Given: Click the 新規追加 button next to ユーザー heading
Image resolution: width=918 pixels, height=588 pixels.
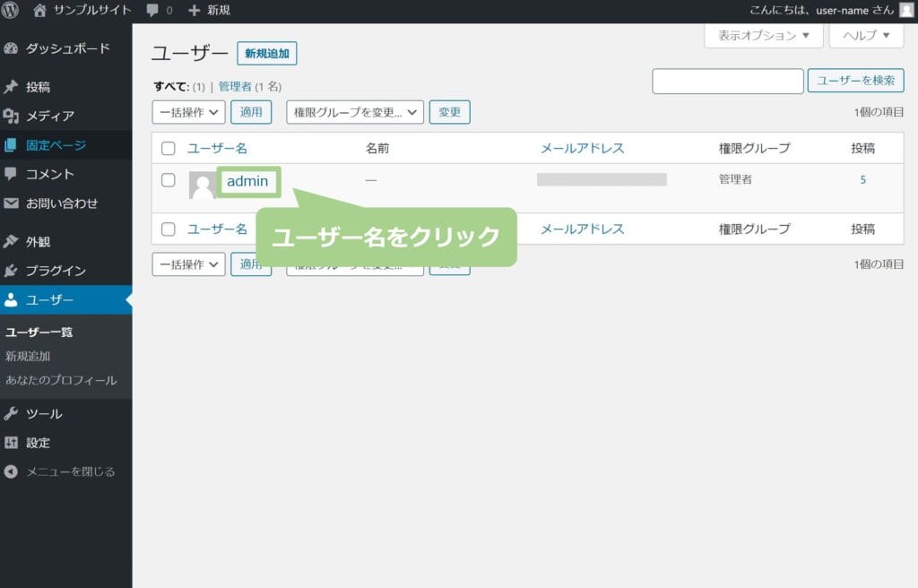Looking at the screenshot, I should click(x=266, y=54).
